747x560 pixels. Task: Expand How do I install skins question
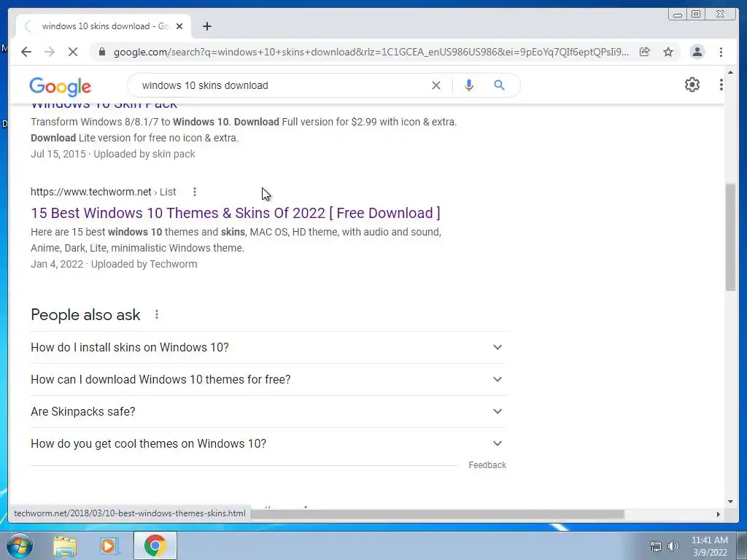point(268,347)
